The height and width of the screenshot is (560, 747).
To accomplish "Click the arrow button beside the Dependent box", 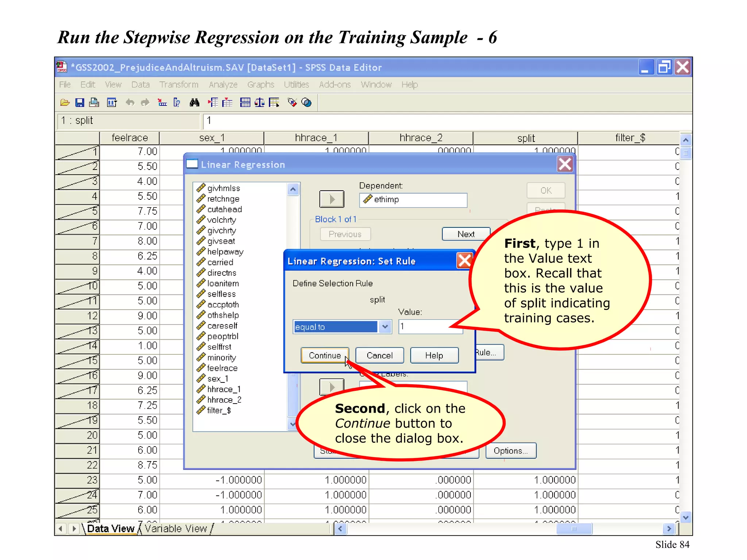I will tap(332, 199).
